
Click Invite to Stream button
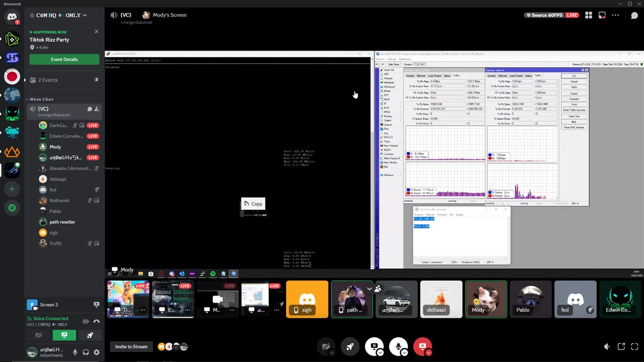coord(131,346)
